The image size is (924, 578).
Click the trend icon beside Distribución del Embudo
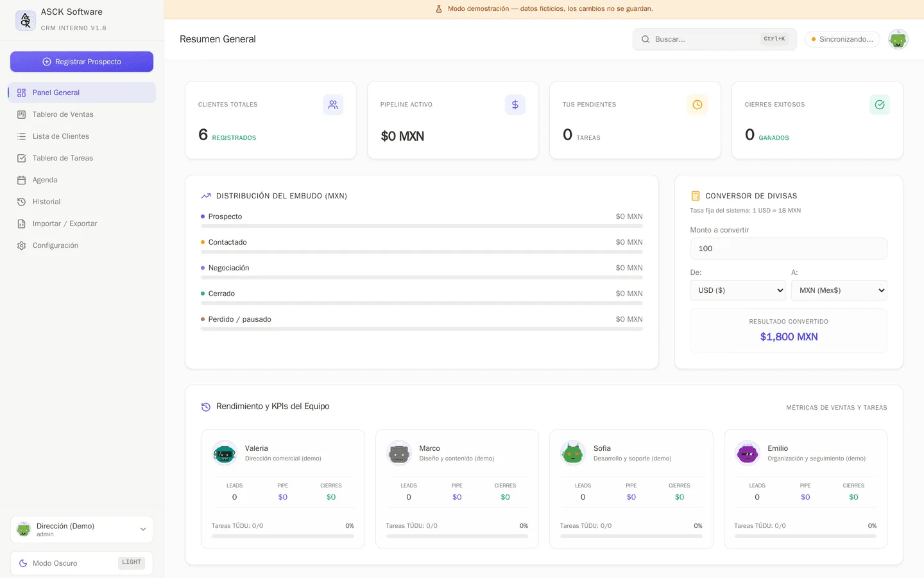tap(206, 196)
